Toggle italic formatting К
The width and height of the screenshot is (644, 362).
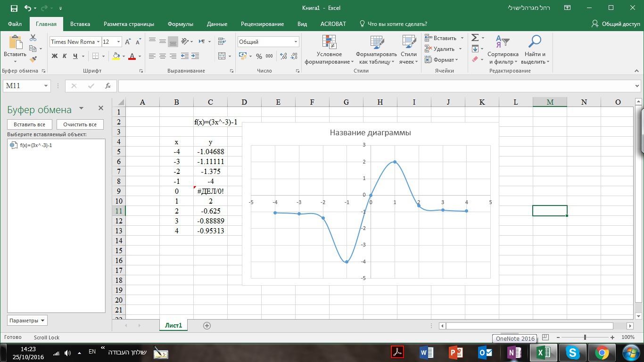pos(65,56)
